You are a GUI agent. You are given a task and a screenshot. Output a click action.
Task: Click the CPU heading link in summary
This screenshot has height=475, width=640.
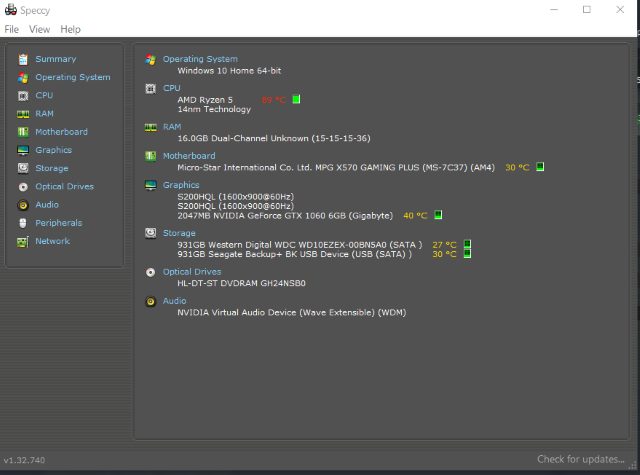click(172, 88)
